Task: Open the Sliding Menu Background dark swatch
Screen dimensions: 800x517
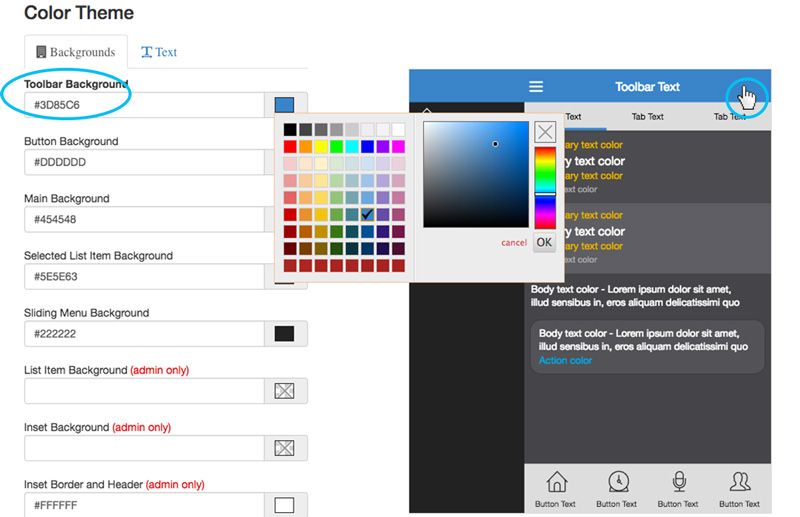Action: [x=285, y=334]
